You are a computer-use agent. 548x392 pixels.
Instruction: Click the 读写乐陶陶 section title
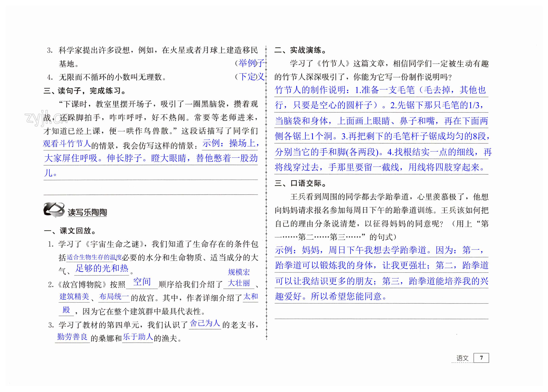[x=87, y=212]
